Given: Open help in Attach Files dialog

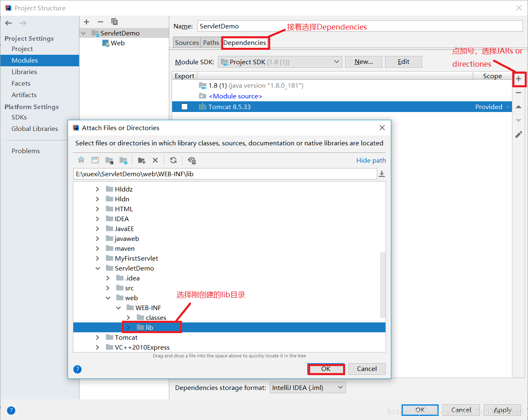Looking at the screenshot, I should pos(77,369).
